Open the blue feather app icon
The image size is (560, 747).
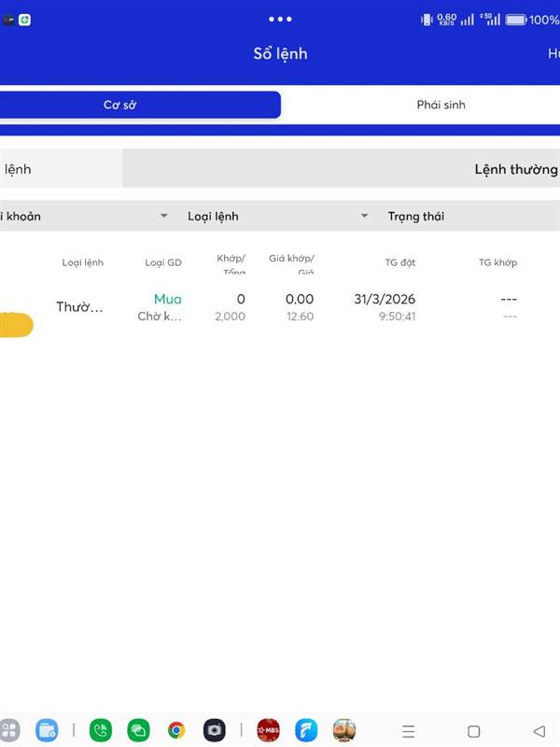tap(306, 730)
